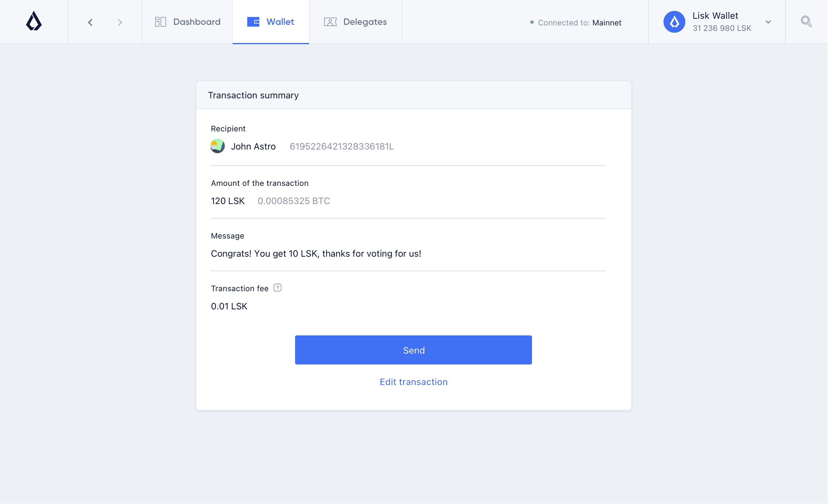Open search with the magnifier icon

pyautogui.click(x=806, y=21)
